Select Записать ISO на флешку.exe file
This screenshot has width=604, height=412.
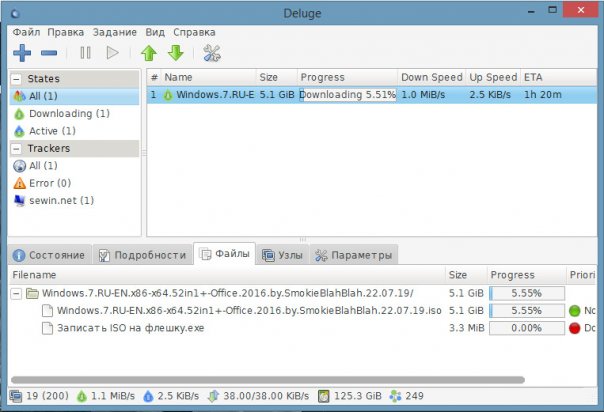click(x=302, y=328)
